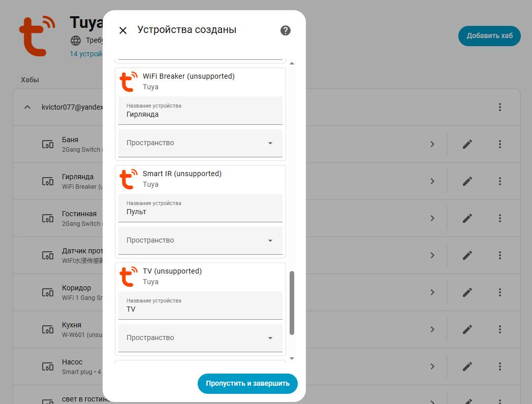Open the dialog help icon
The height and width of the screenshot is (404, 532).
coord(286,30)
